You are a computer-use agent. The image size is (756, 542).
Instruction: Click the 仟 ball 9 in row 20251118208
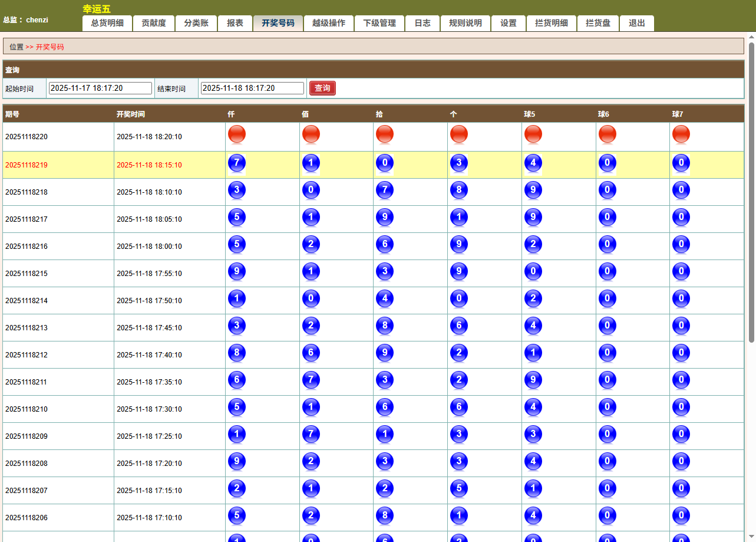[237, 462]
